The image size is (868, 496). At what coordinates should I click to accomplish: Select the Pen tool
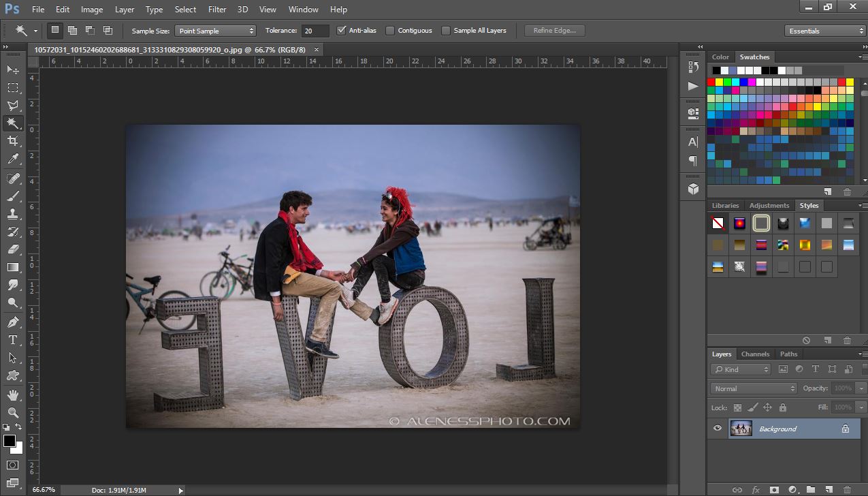pos(13,322)
